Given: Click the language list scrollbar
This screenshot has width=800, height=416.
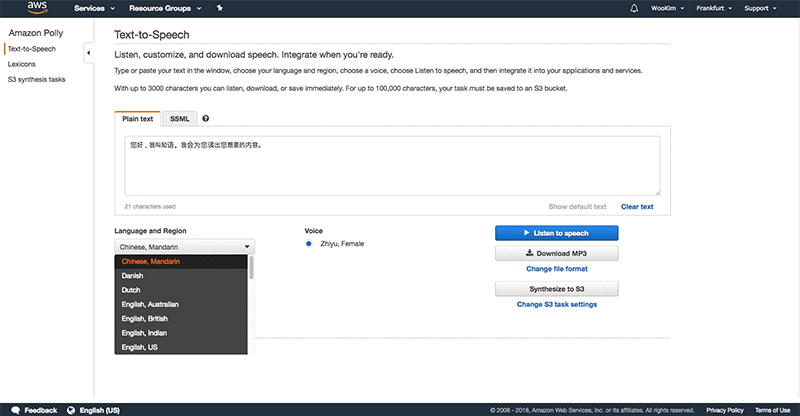Looking at the screenshot, I should coord(251,268).
